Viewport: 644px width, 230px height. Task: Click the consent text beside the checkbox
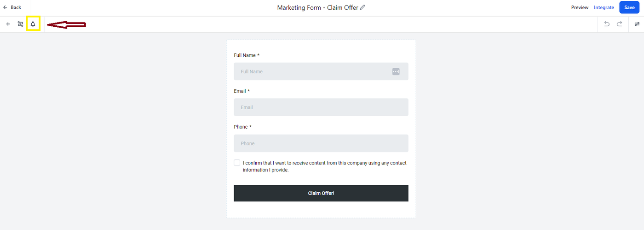pos(324,166)
